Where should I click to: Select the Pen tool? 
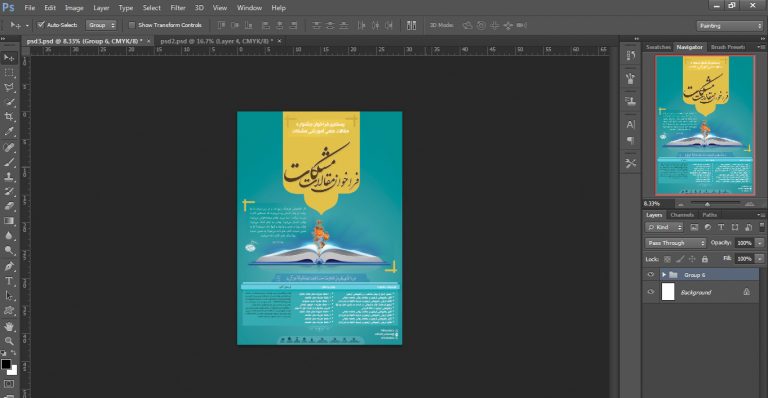pos(9,266)
